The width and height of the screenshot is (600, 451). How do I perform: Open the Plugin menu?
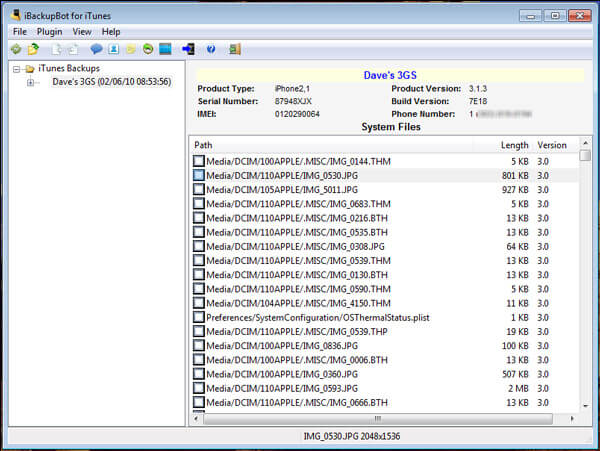(x=49, y=32)
